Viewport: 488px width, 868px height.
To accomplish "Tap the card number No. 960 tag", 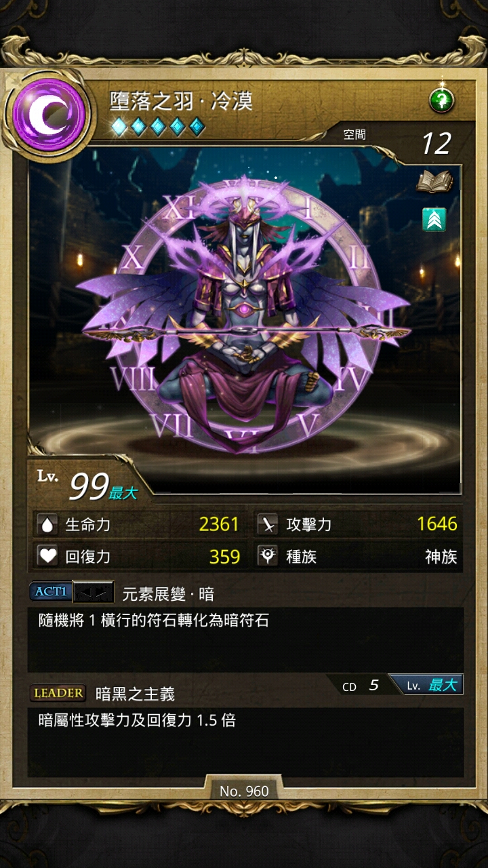I will pyautogui.click(x=244, y=791).
